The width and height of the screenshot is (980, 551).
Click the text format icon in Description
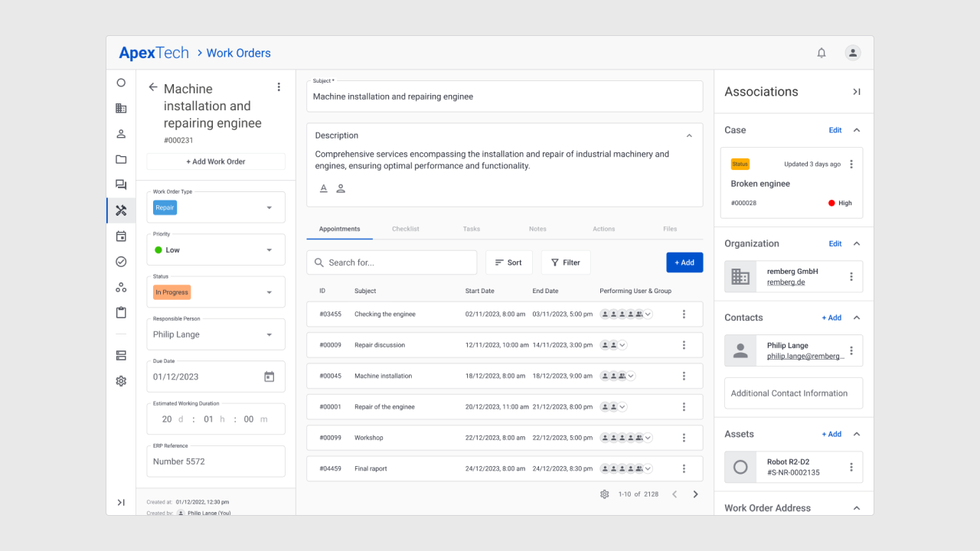click(323, 188)
